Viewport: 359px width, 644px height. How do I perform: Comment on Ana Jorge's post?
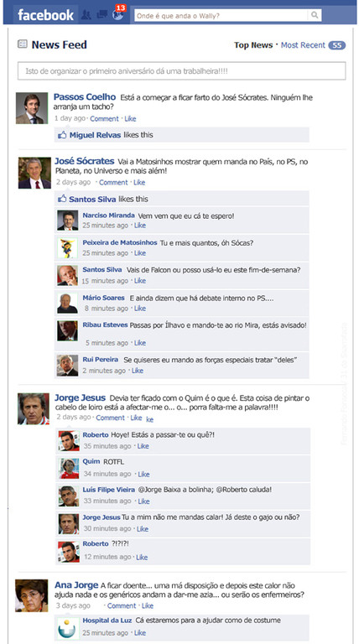coord(122,605)
